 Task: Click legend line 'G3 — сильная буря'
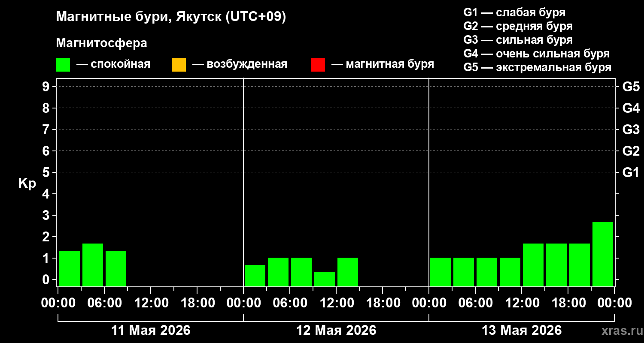pos(518,40)
